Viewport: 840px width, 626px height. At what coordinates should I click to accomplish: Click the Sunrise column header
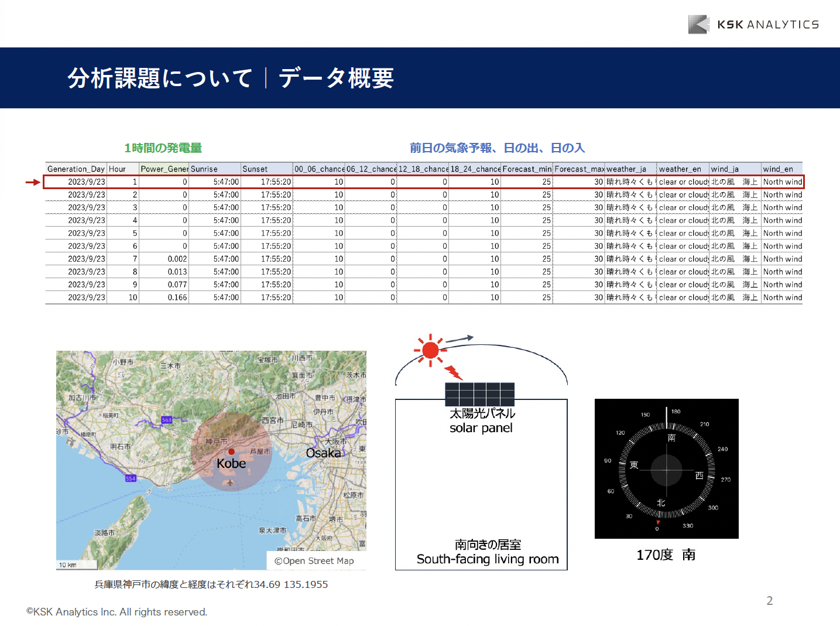(x=215, y=169)
